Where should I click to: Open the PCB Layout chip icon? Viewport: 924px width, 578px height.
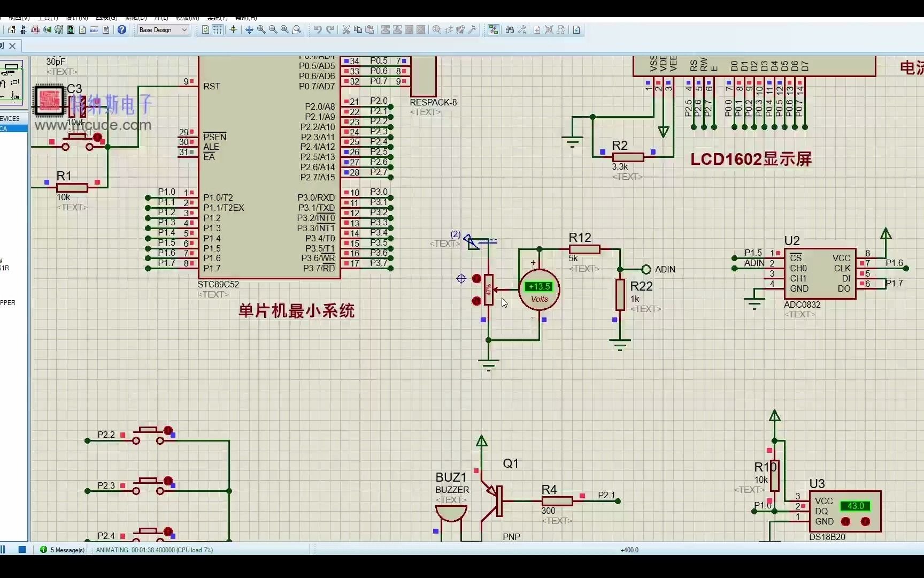tap(35, 30)
